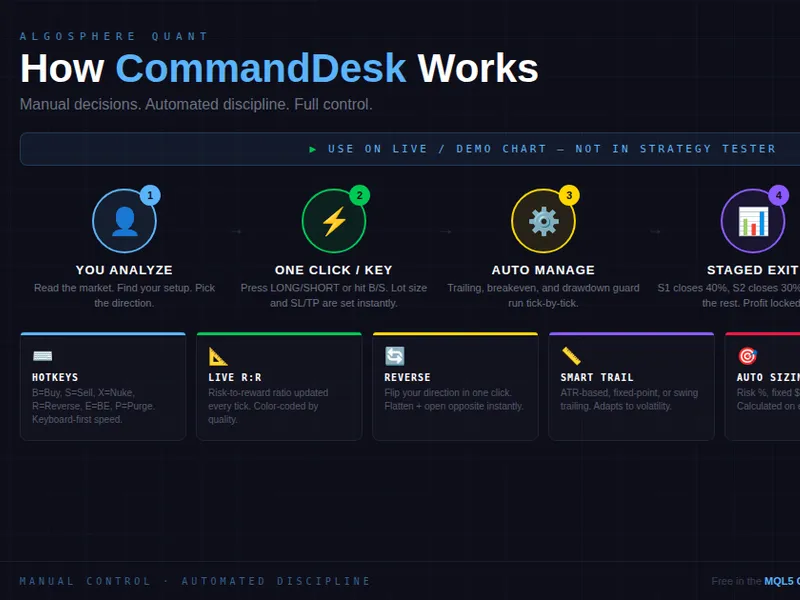Click the ruler icon in Smart Trail card
The width and height of the screenshot is (800, 600).
coord(571,356)
